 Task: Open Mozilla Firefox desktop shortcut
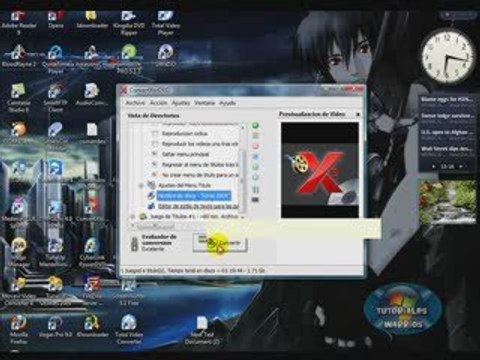(x=19, y=329)
